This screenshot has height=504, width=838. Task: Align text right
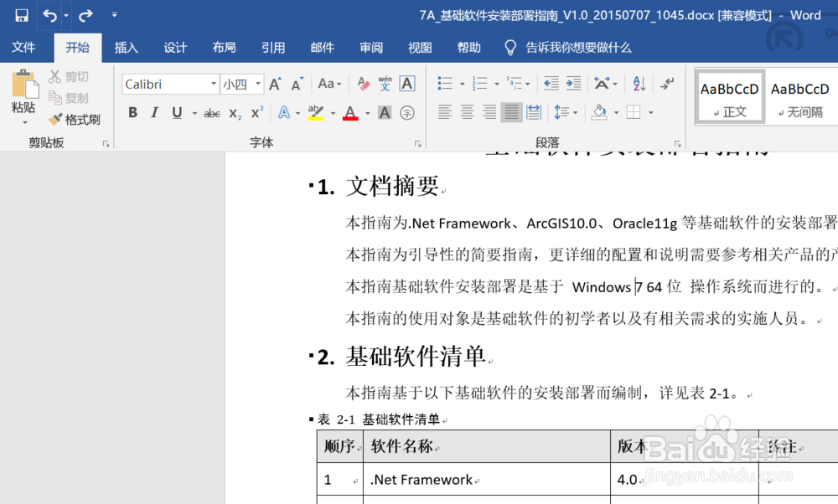[489, 112]
